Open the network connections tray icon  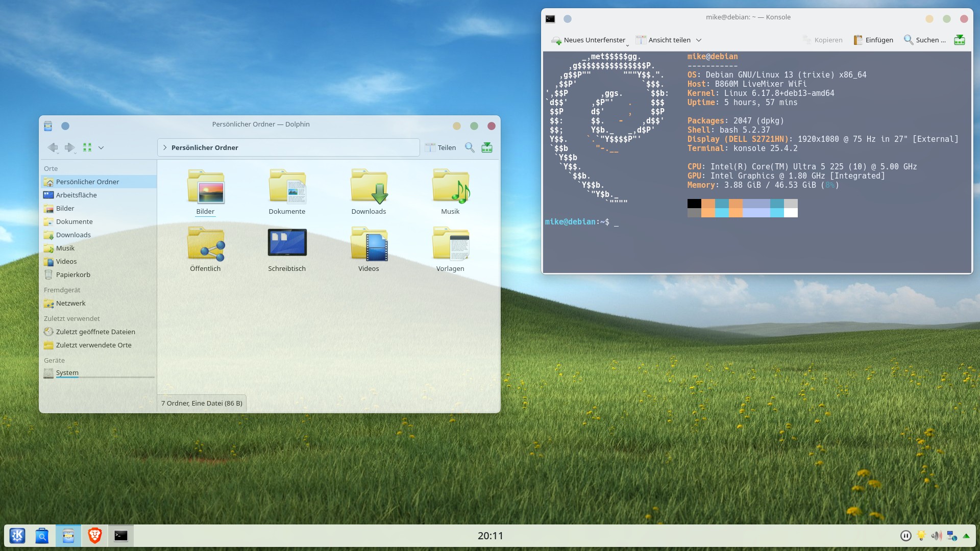coord(951,536)
